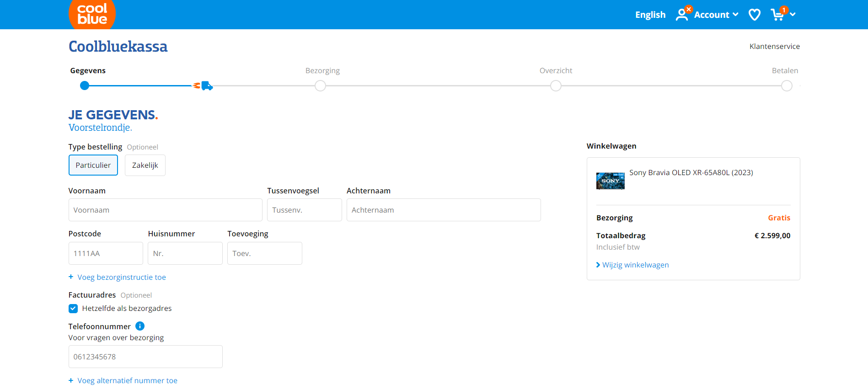The height and width of the screenshot is (390, 868).
Task: Uncheck Hetzelfde als bezorgadres checkbox
Action: (x=73, y=309)
